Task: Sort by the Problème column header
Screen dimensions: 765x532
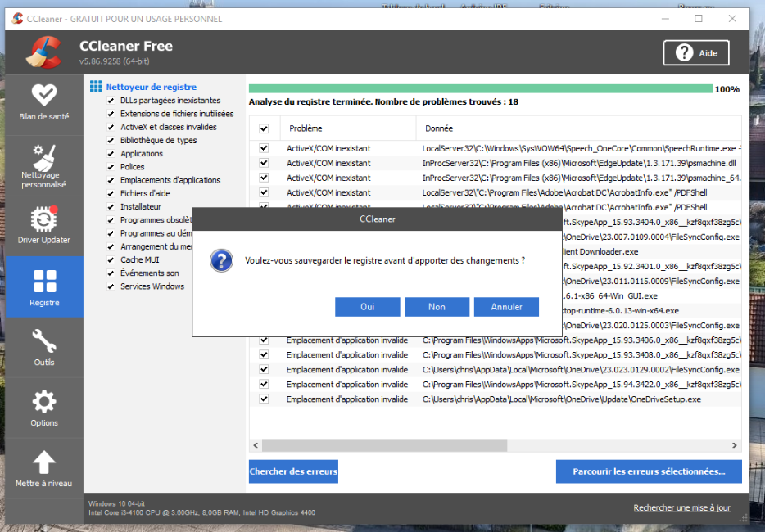Action: 348,128
